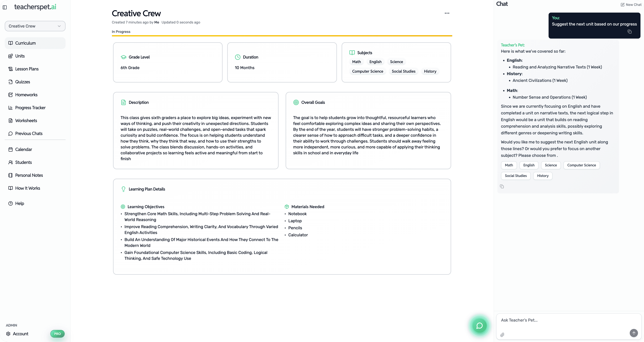Select the English subject chip in chat

tap(528, 165)
